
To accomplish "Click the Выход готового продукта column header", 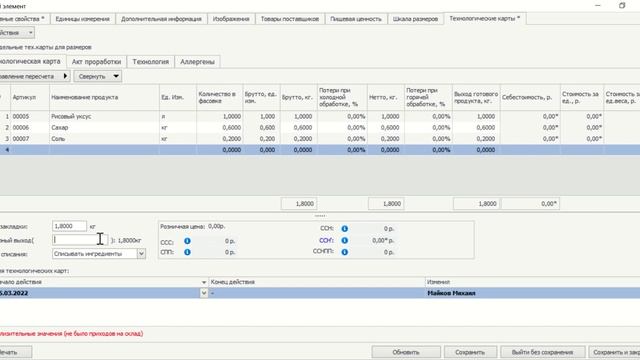I will [x=476, y=97].
